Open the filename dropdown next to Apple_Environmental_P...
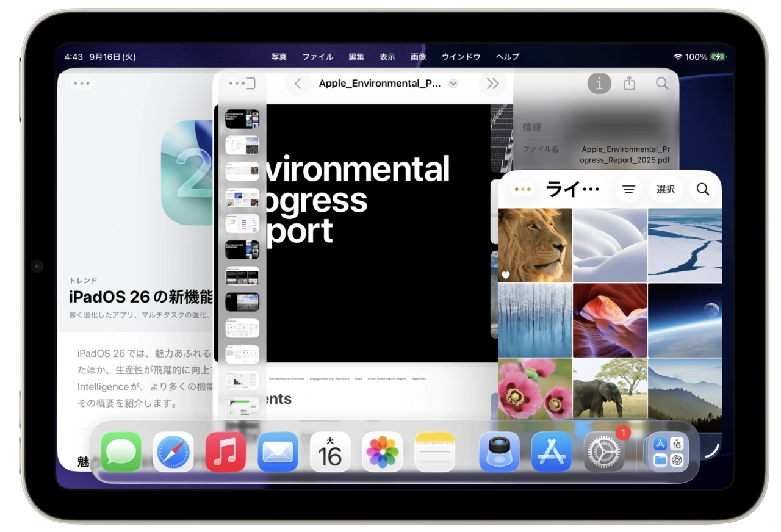This screenshot has width=781, height=532. point(453,84)
